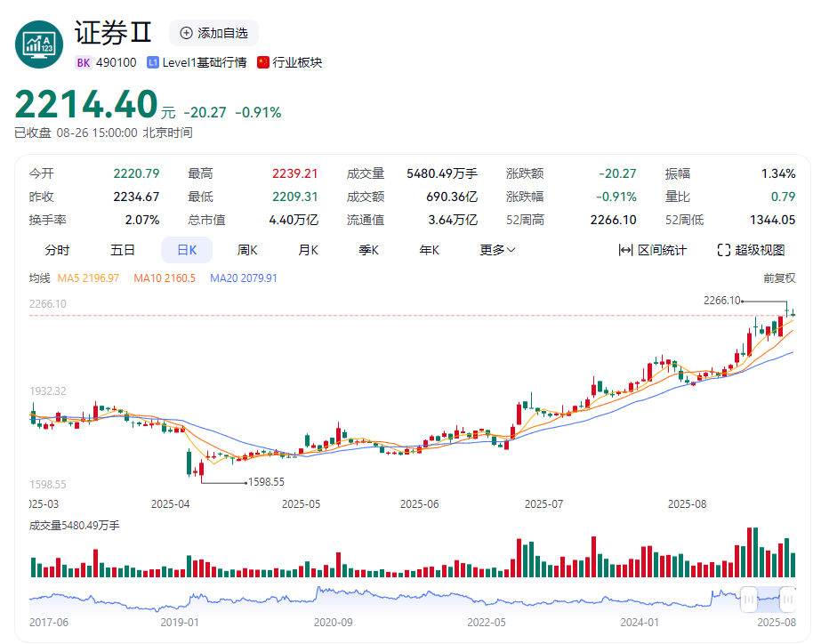This screenshot has width=813, height=644.
Task: Click MA20 2079.91 indicator label
Action: (243, 278)
